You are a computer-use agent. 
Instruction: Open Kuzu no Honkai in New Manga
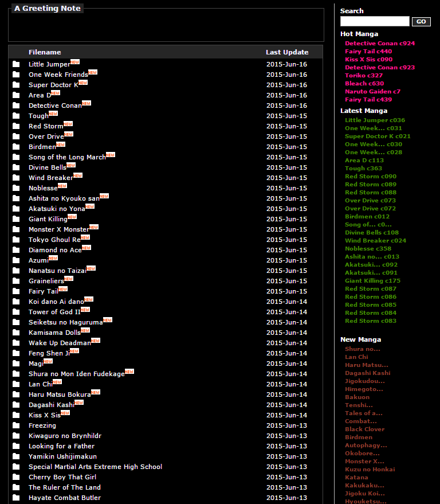370,469
